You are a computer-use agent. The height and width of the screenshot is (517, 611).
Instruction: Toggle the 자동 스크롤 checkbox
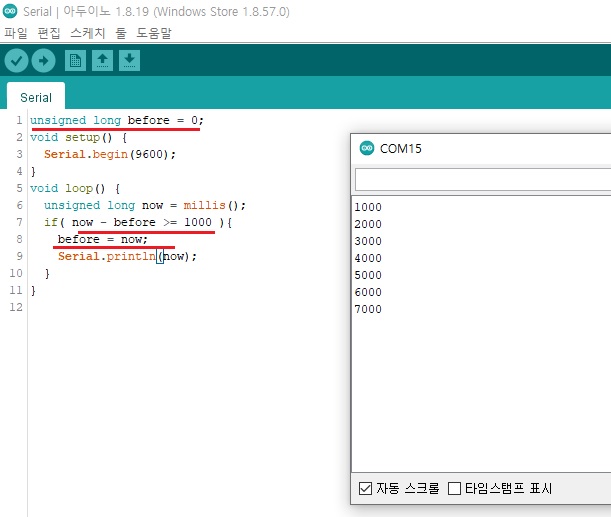tap(365, 488)
